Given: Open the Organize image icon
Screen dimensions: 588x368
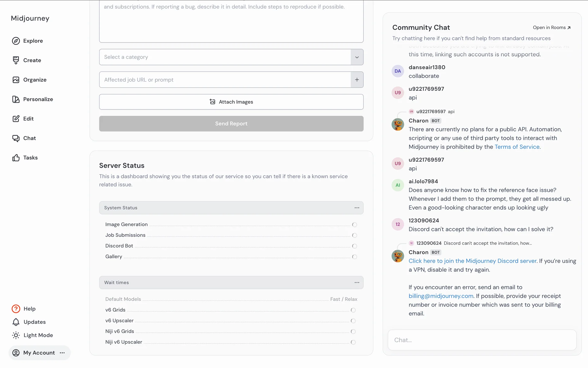Looking at the screenshot, I should tap(16, 80).
